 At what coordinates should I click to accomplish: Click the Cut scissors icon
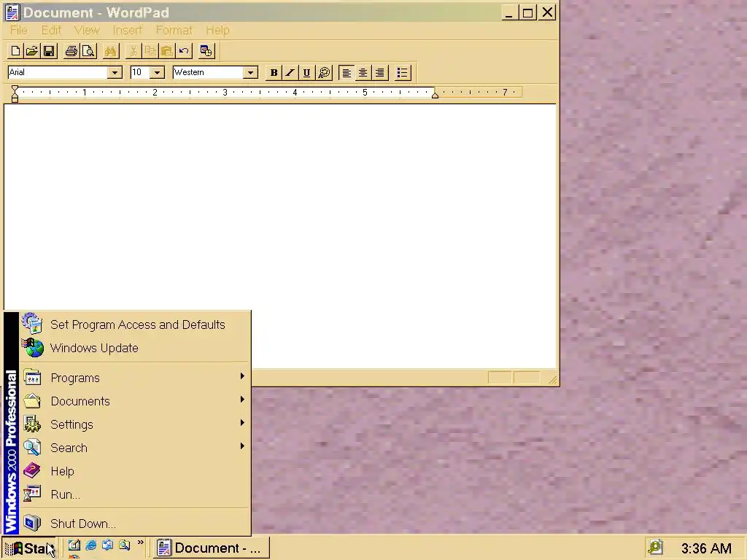[x=133, y=51]
